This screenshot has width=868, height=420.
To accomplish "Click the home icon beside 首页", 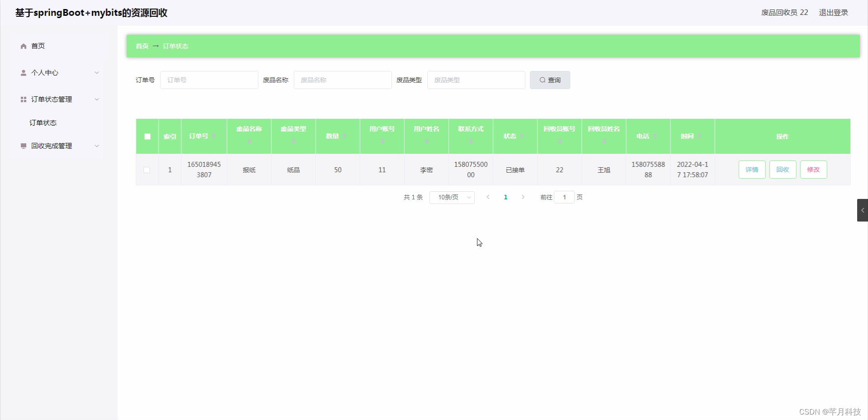I will [23, 46].
